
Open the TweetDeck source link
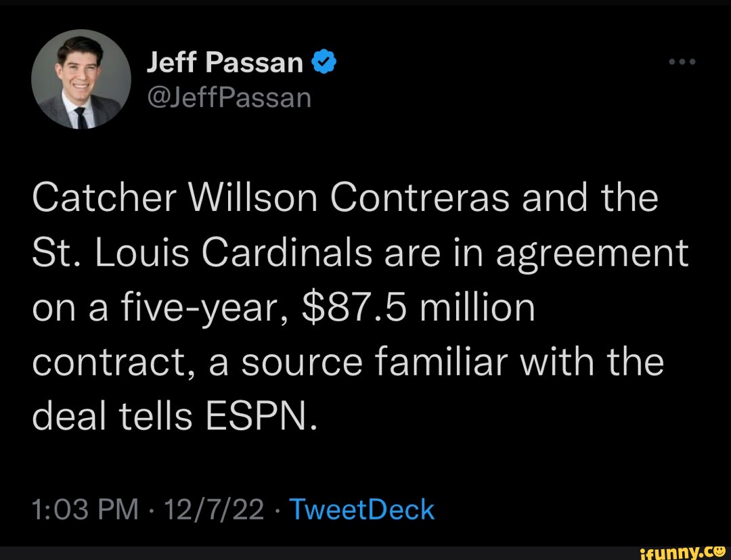click(x=361, y=509)
